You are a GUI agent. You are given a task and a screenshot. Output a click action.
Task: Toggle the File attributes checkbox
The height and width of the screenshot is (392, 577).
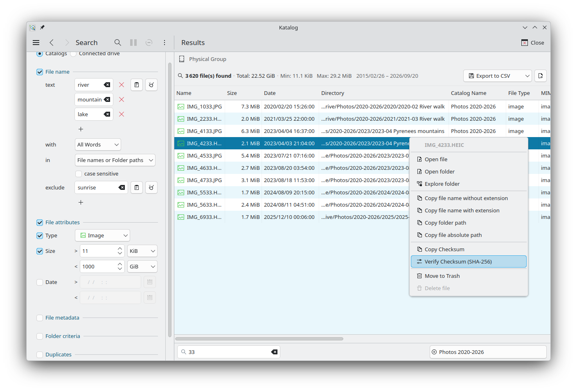(x=40, y=222)
